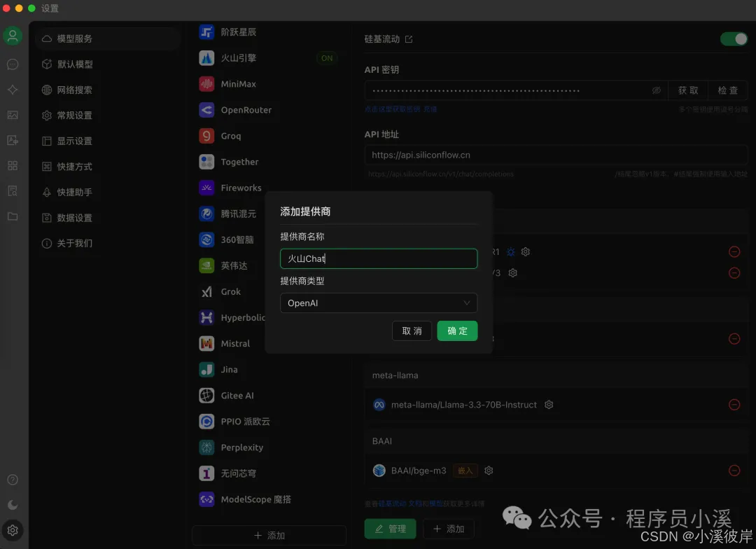Click the user avatar icon in sidebar

pos(13,36)
